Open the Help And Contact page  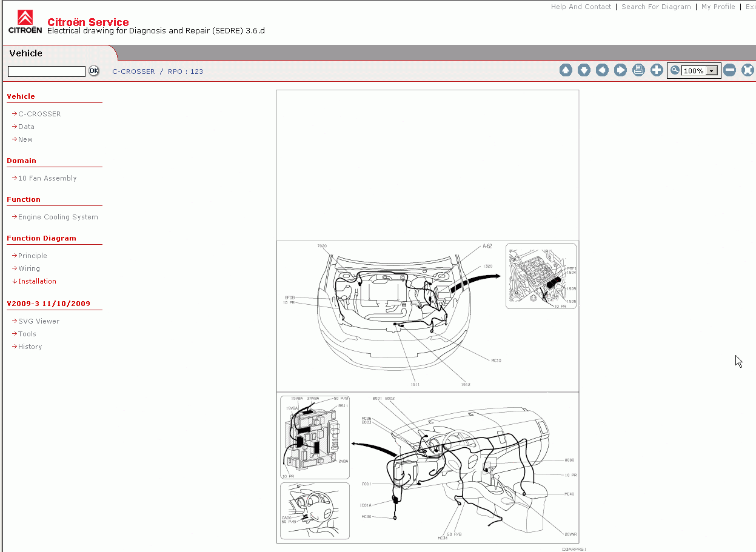pos(581,7)
